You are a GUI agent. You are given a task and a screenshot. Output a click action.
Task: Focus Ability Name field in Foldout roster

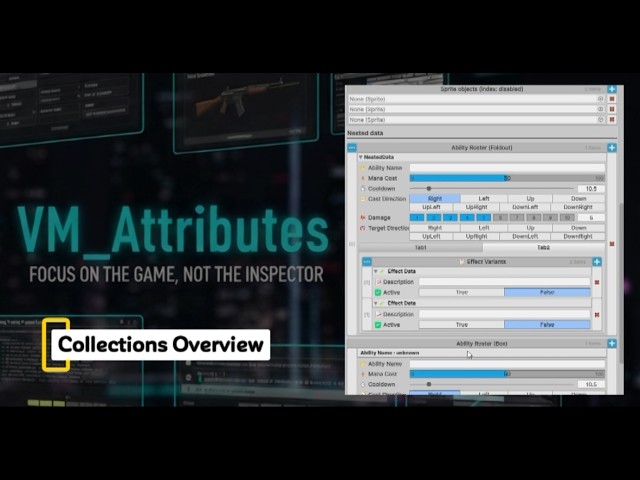click(507, 168)
